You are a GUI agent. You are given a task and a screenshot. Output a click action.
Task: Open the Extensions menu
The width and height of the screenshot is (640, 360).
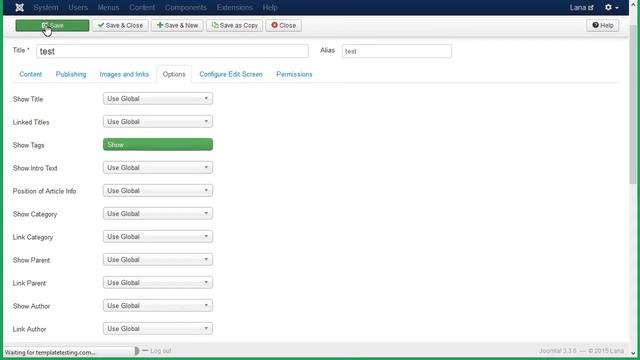pyautogui.click(x=235, y=7)
